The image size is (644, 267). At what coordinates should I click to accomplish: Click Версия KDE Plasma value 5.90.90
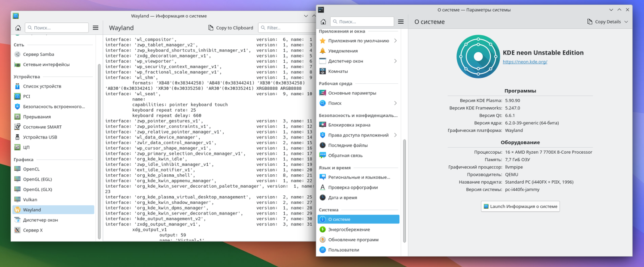coord(512,100)
